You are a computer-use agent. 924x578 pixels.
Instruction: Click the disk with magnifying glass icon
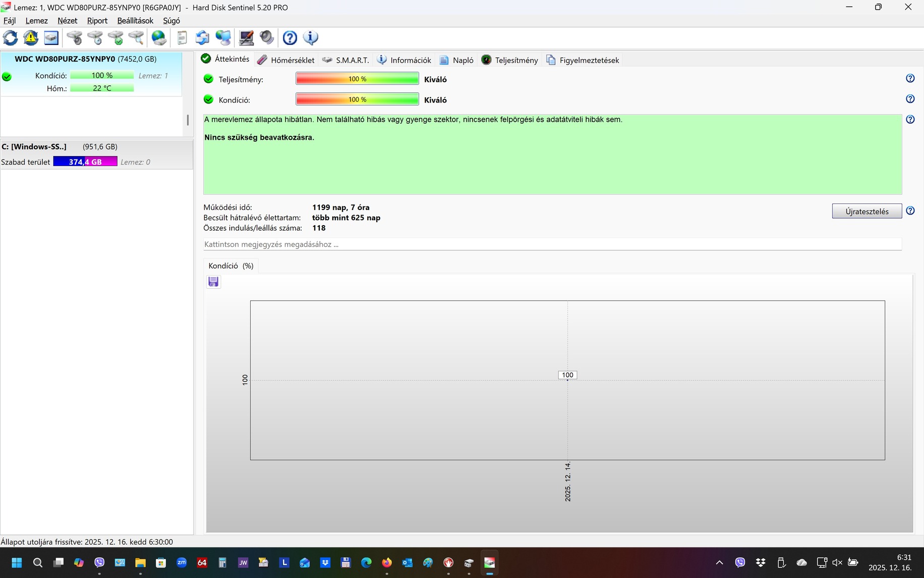point(136,38)
